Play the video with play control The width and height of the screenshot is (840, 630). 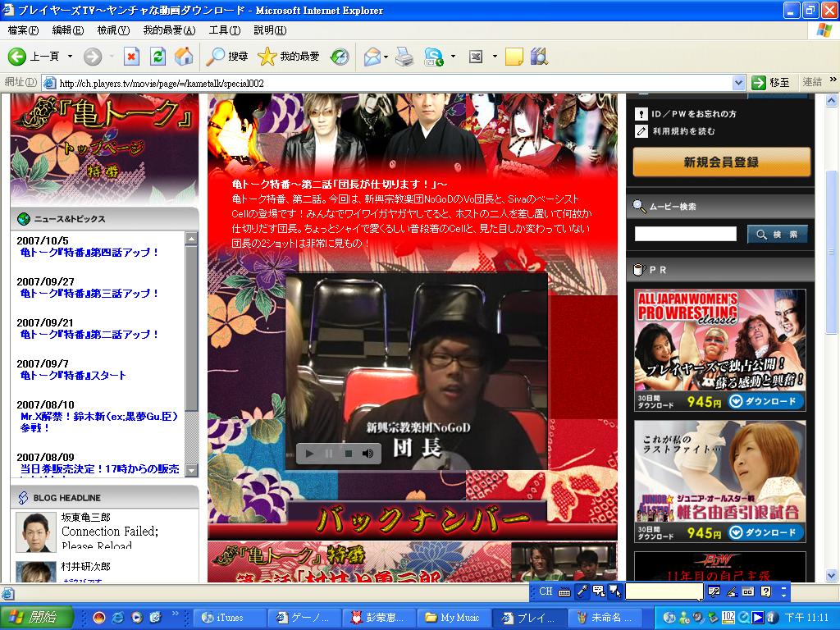[x=309, y=454]
